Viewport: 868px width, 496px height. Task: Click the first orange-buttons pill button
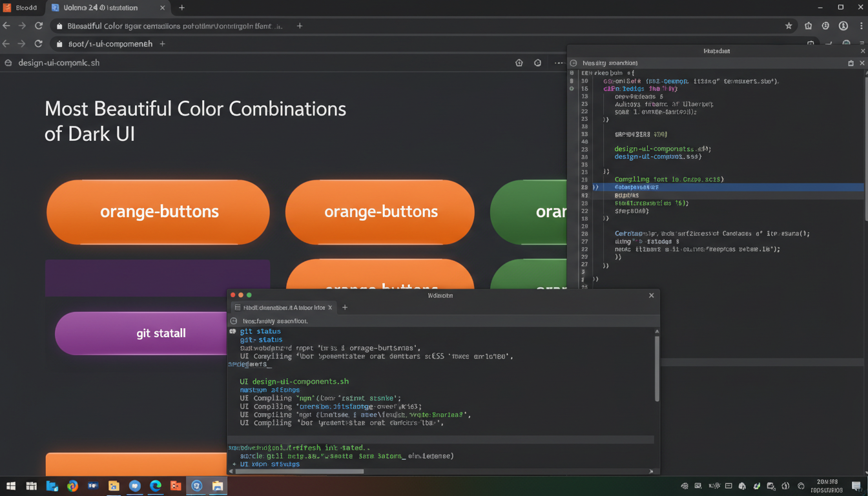158,212
